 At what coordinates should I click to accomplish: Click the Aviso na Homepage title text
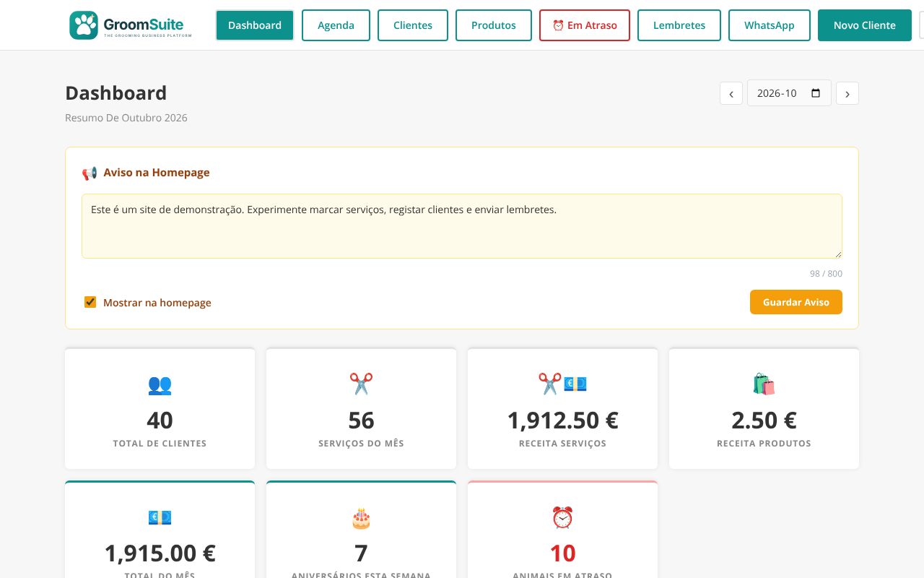point(157,173)
